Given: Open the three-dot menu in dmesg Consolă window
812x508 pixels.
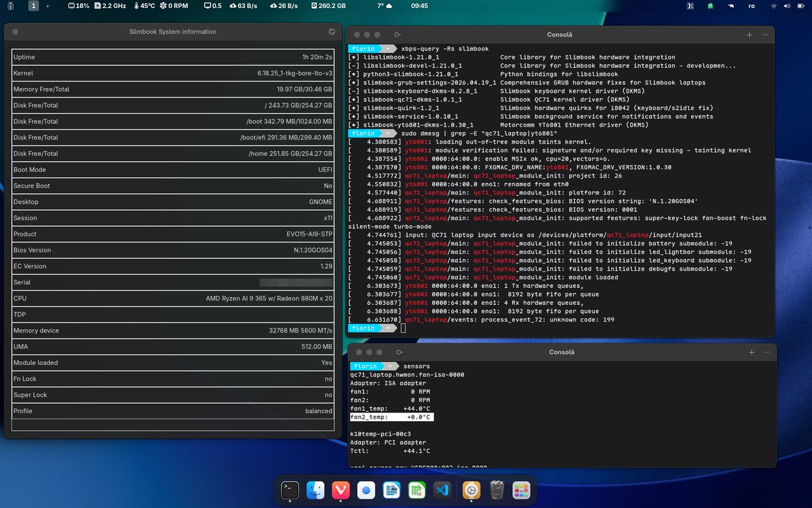Looking at the screenshot, I should point(765,35).
